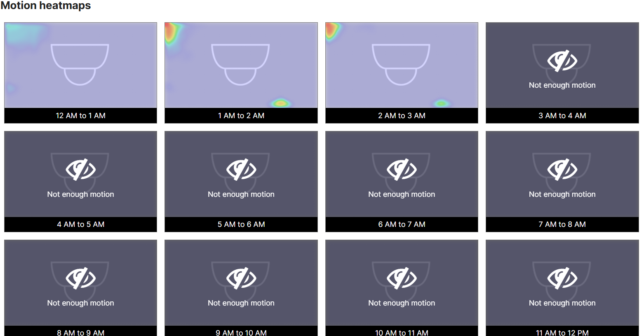Image resolution: width=644 pixels, height=336 pixels.
Task: Click the crossed-eye icon in 11 AM to 12 PM tile
Action: pyautogui.click(x=562, y=278)
